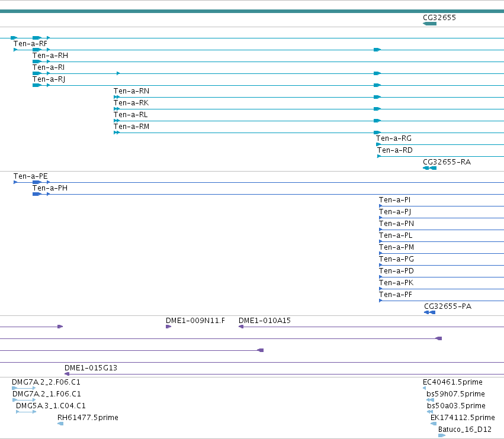504x439 pixels.
Task: Select the Ten-a-PH protein label
Action: point(50,188)
